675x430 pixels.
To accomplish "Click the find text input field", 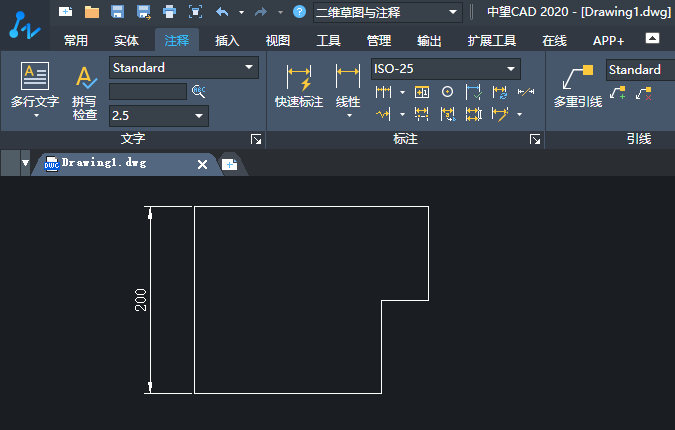I will (148, 91).
